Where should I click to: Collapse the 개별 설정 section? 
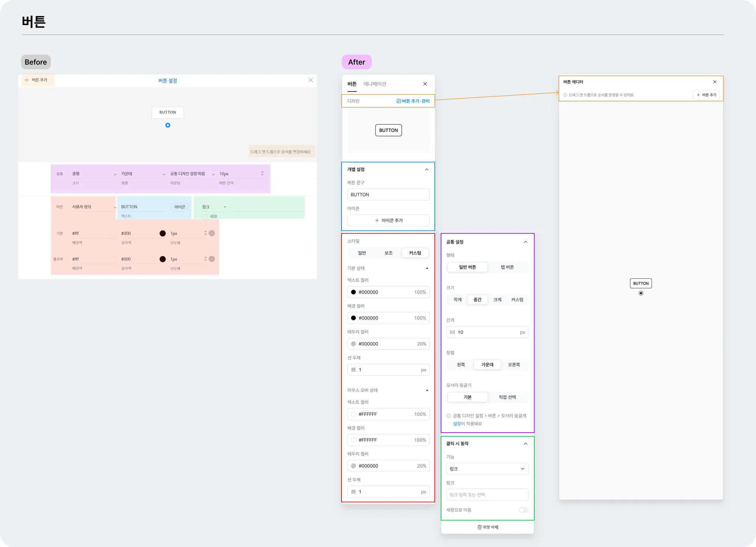pyautogui.click(x=427, y=169)
